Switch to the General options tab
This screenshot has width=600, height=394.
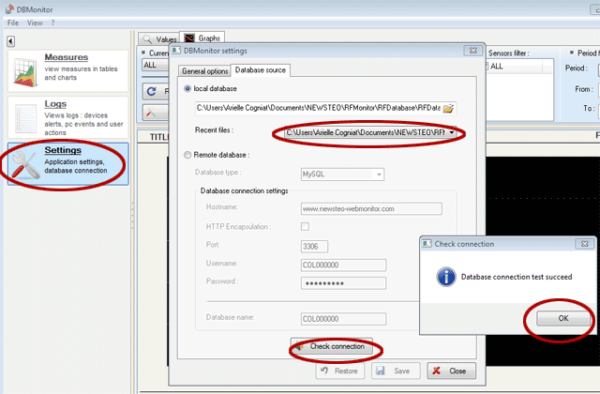(205, 71)
